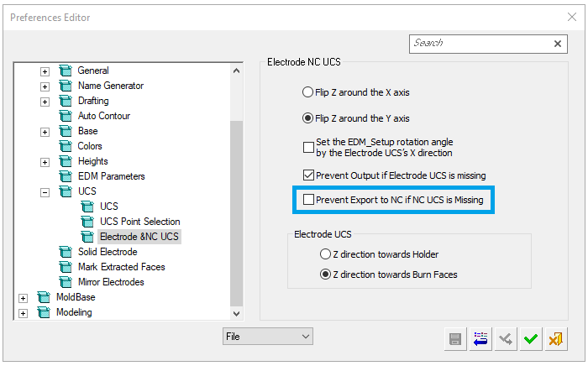Click the grayed-out floppy disk save icon
This screenshot has width=588, height=366.
pyautogui.click(x=454, y=339)
